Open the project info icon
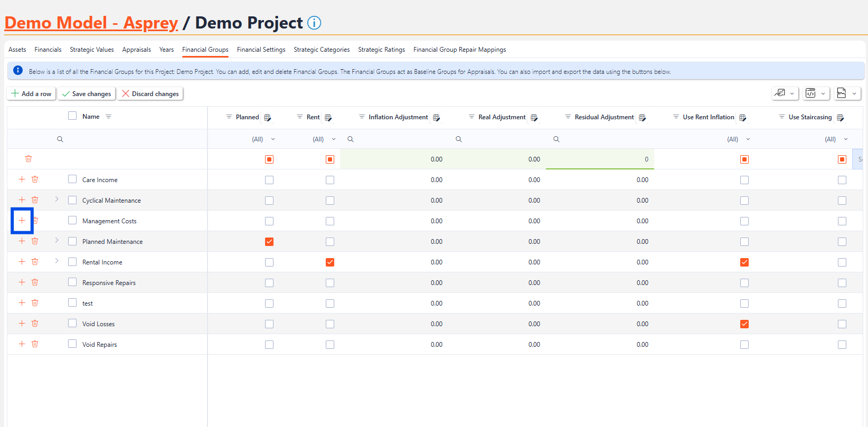Screen dimensions: 868x427 pos(314,23)
